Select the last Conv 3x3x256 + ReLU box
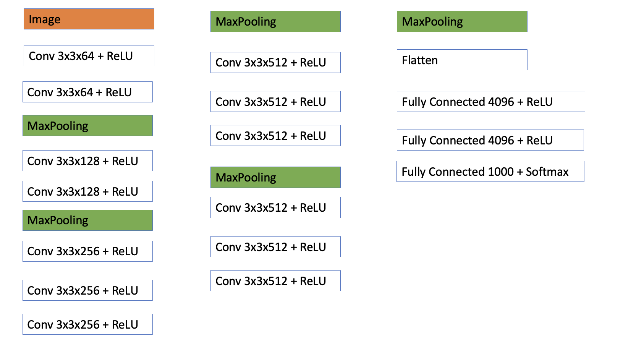The image size is (644, 363). coord(87,324)
